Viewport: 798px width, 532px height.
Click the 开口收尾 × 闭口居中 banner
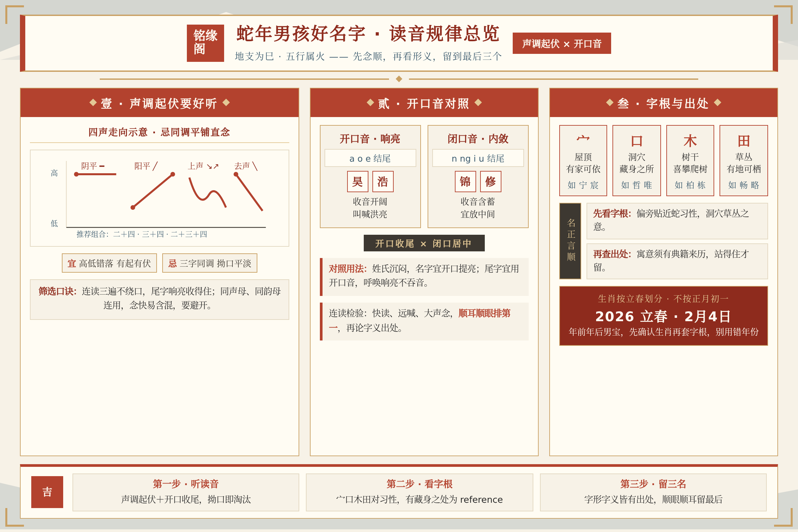(424, 243)
